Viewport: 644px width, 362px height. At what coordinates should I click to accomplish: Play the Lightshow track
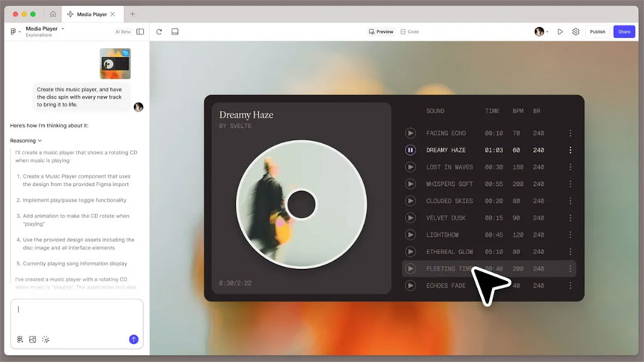410,235
